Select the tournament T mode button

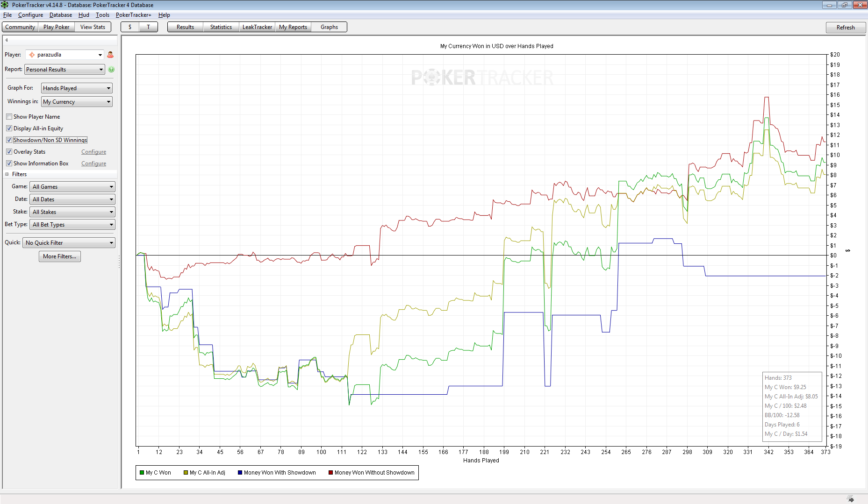click(x=148, y=27)
